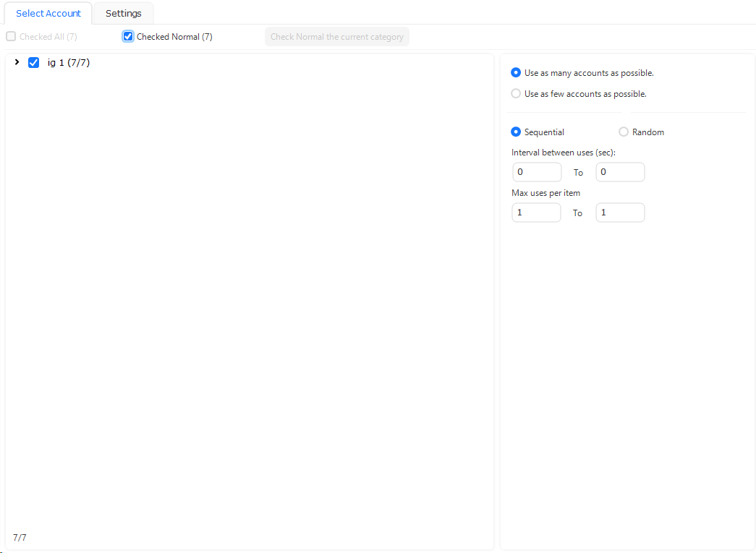756x553 pixels.
Task: Select the ig 1 (7/7) tree item label
Action: 68,63
